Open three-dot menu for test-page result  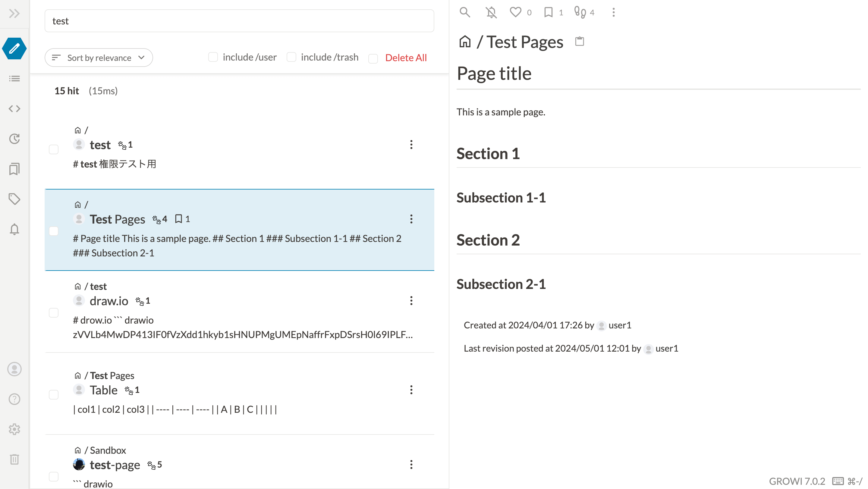point(411,464)
